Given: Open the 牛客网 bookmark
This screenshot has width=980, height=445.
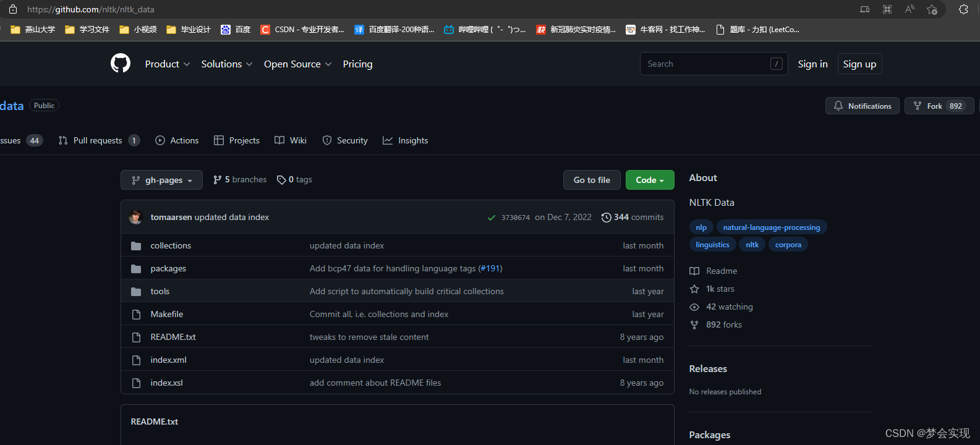Looking at the screenshot, I should pos(665,29).
